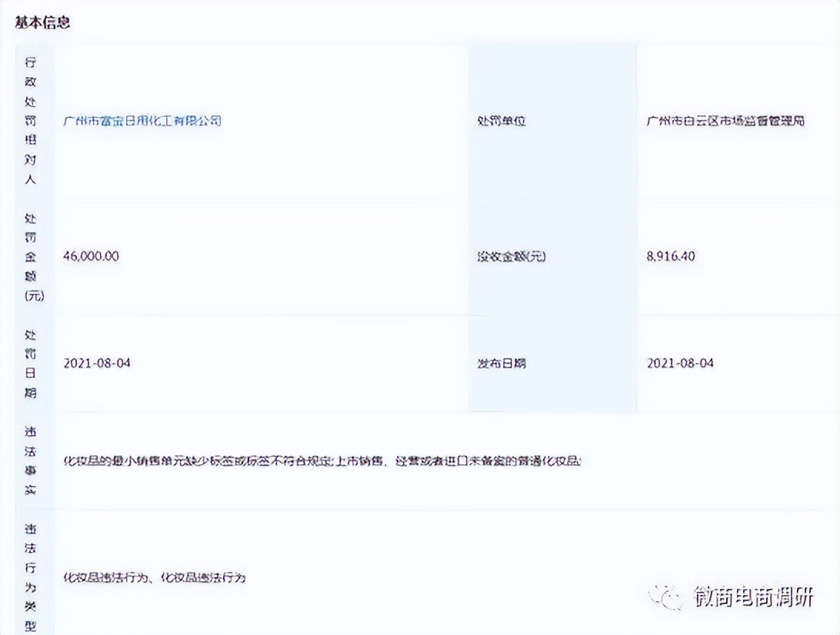Select the 46,000.00 penalty amount value

click(89, 256)
